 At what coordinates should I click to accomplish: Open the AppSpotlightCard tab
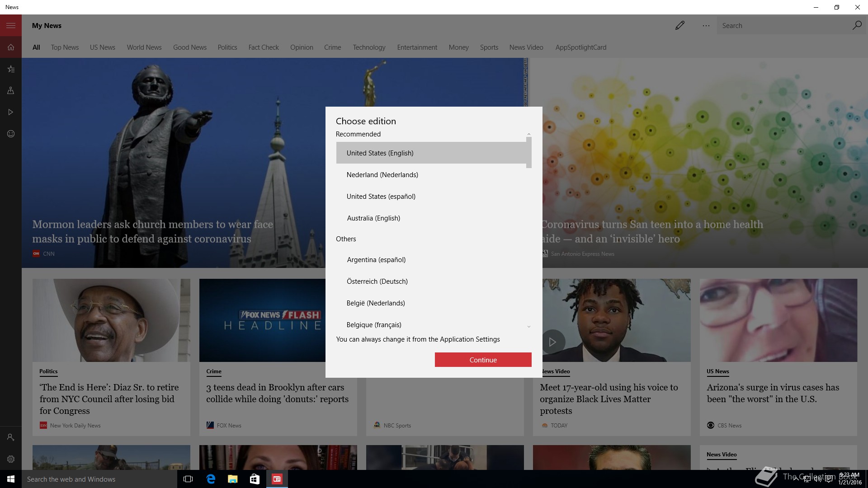[581, 47]
